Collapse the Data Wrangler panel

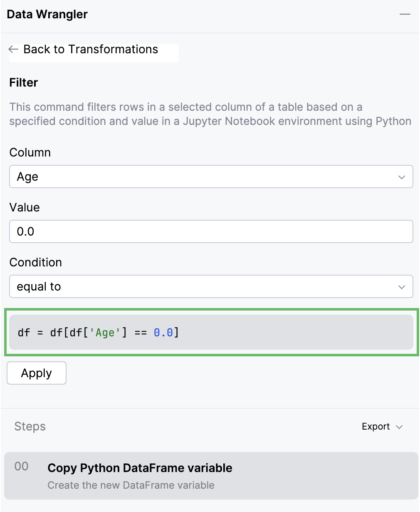point(405,14)
